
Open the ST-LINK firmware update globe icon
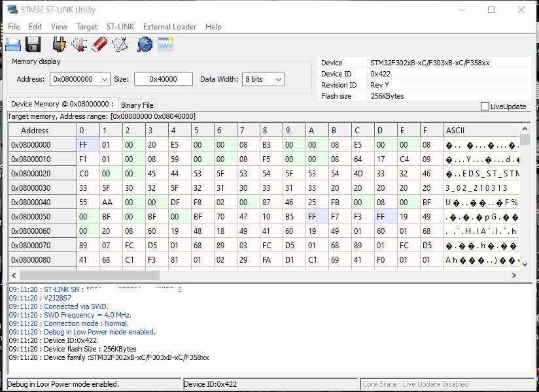(x=145, y=44)
